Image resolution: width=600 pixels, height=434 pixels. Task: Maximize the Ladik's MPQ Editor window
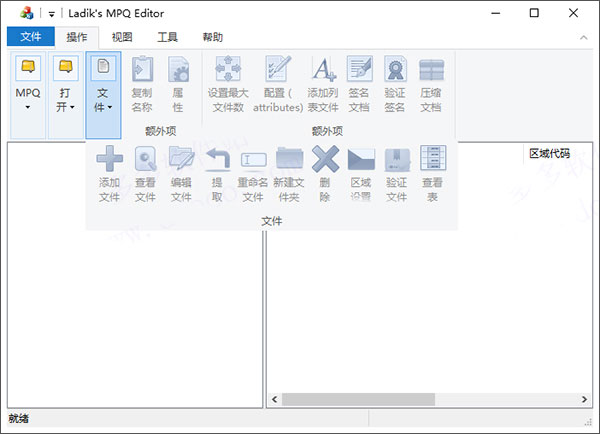coord(534,13)
